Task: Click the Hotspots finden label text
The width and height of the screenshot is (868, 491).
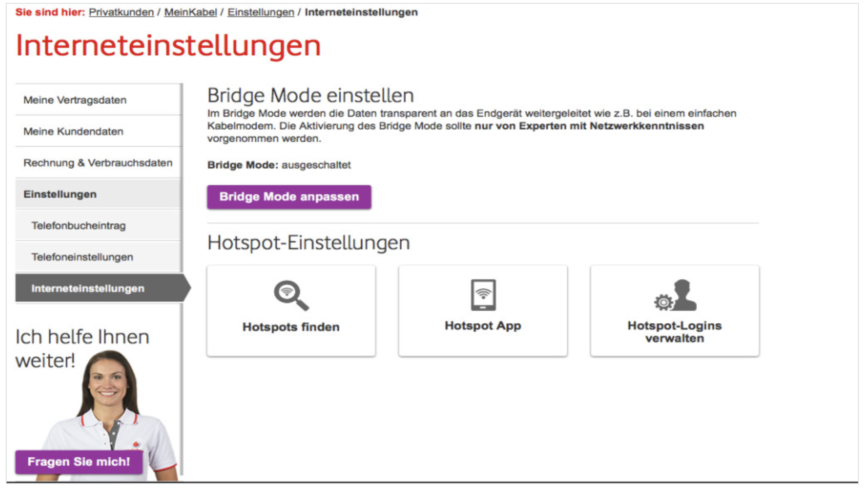Action: tap(291, 327)
